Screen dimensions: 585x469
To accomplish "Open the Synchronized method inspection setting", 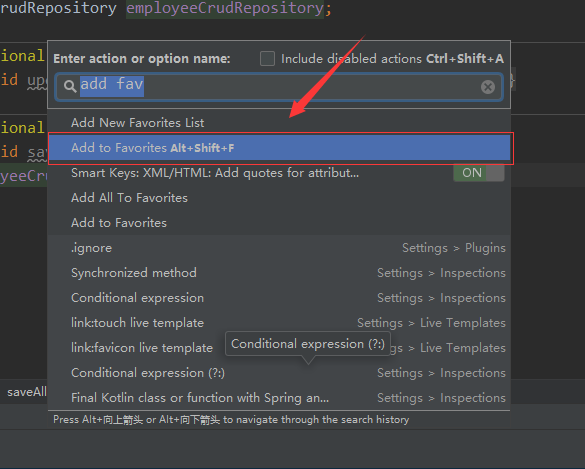I will [279, 273].
